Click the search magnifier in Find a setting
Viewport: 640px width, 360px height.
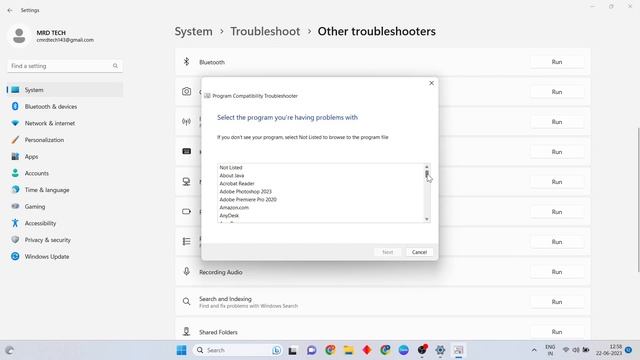pyautogui.click(x=115, y=66)
